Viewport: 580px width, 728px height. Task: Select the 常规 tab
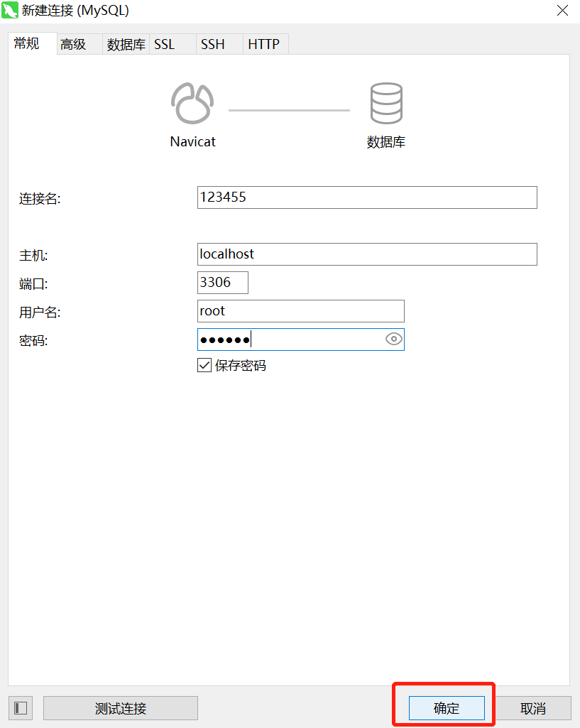26,43
